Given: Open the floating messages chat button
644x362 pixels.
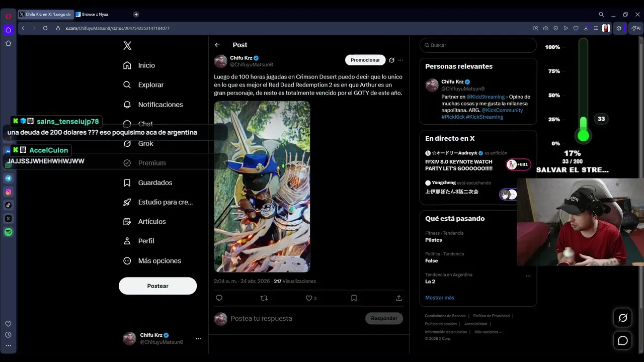Looking at the screenshot, I should tap(623, 340).
